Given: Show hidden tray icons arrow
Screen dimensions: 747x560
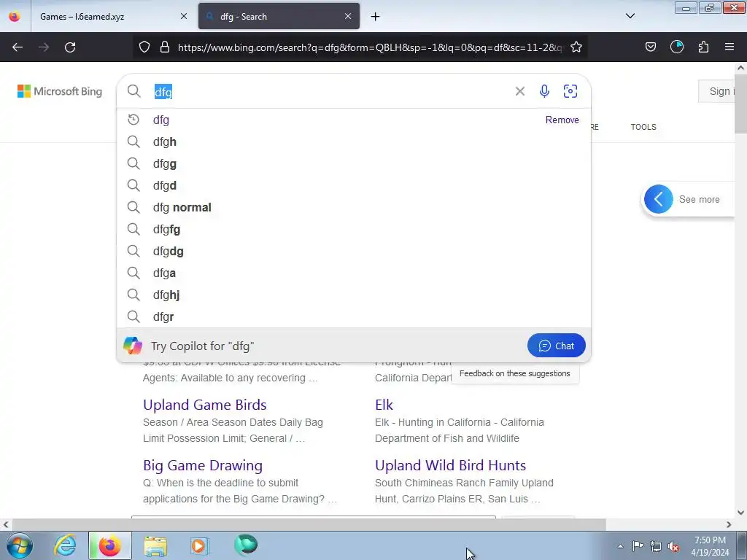Looking at the screenshot, I should click(x=620, y=546).
